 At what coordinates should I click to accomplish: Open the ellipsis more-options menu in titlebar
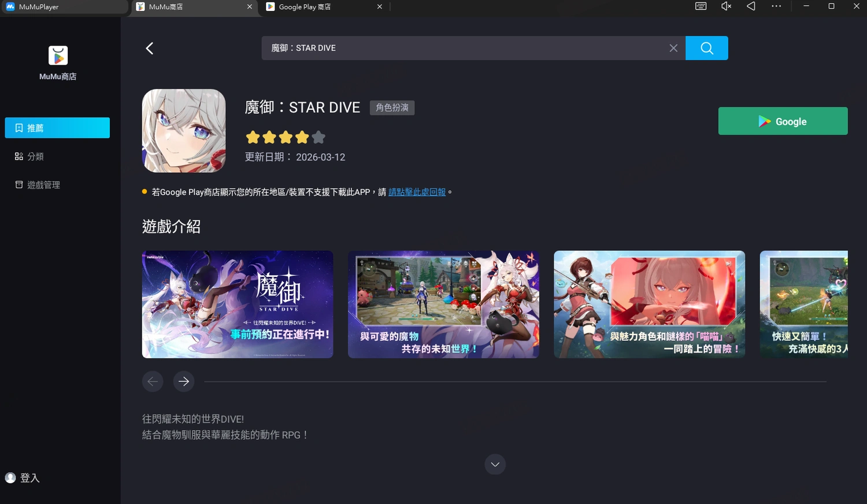[x=776, y=6]
